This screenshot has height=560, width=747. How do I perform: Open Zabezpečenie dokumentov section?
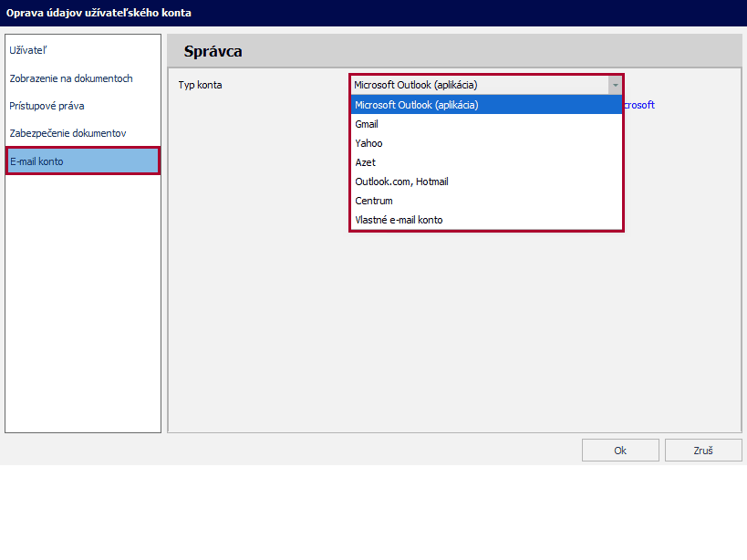(x=67, y=133)
